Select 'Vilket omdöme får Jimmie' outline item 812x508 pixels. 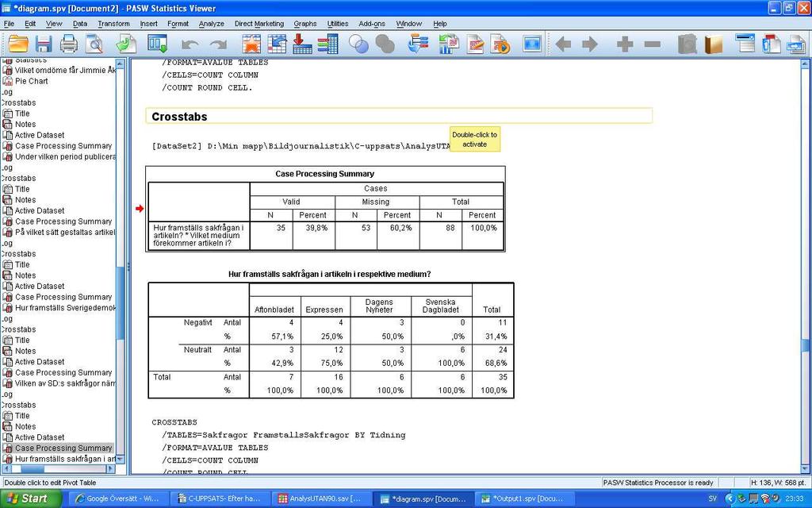coord(64,70)
